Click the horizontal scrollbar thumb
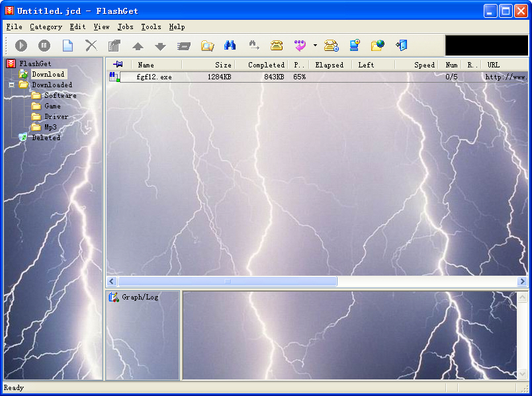 pos(228,281)
